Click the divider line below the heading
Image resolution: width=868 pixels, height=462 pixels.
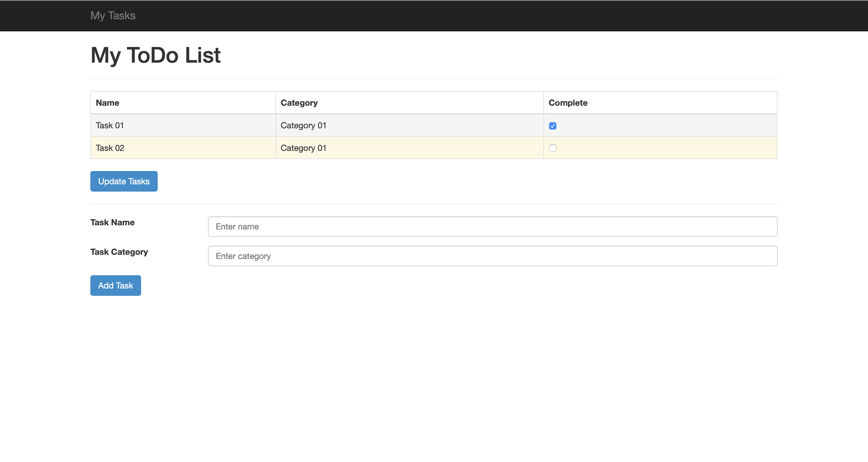click(434, 79)
